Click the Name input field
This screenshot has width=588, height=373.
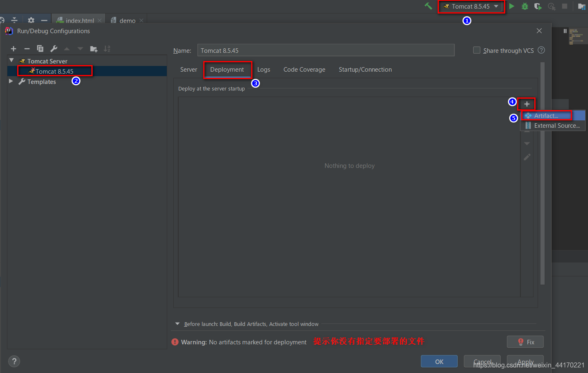click(x=326, y=50)
